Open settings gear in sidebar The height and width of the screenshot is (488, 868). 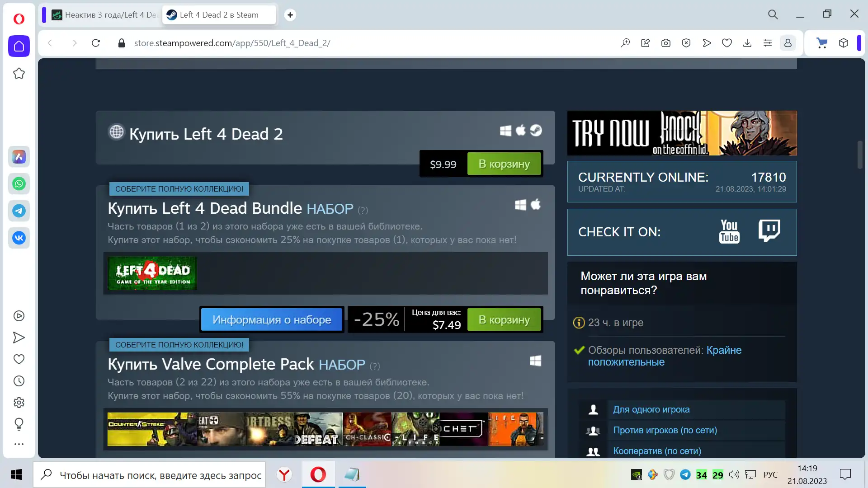19,403
